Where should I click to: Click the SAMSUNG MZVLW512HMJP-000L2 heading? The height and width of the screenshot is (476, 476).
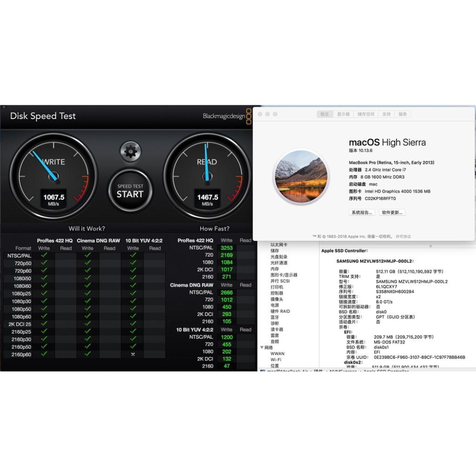click(375, 261)
